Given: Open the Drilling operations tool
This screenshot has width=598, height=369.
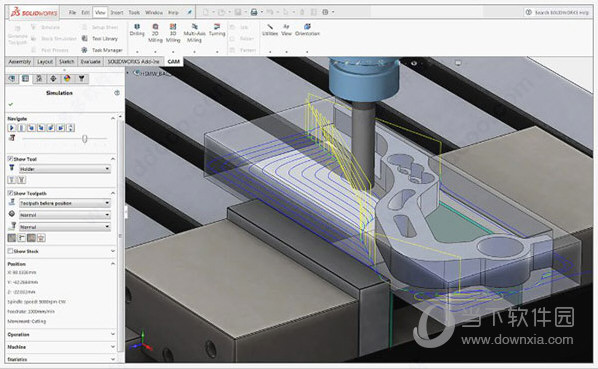Looking at the screenshot, I should tap(137, 30).
